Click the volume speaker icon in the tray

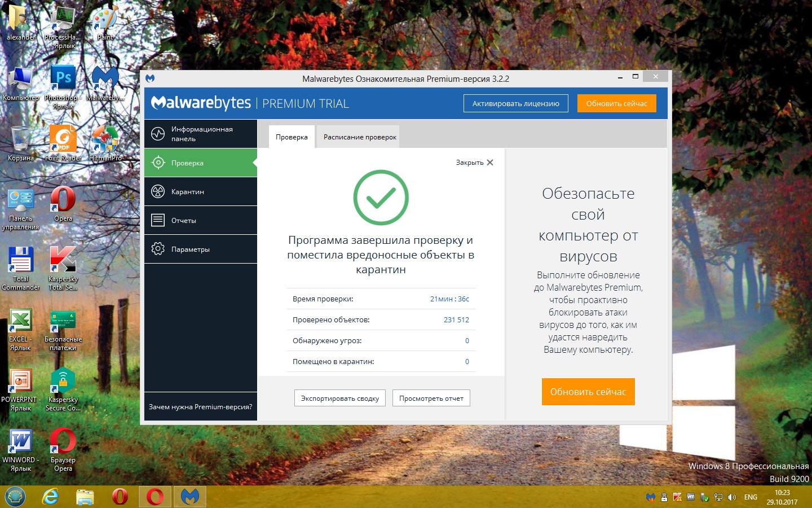[732, 497]
